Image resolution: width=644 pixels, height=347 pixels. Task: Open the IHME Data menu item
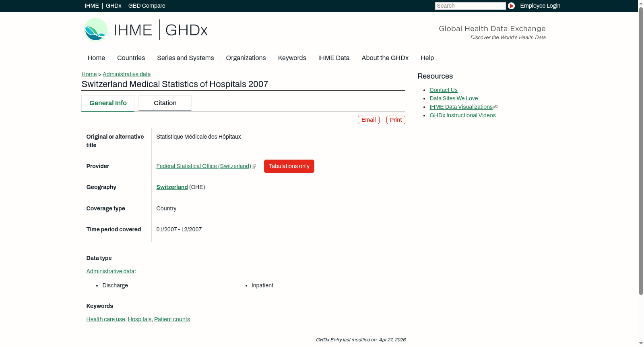coord(334,58)
